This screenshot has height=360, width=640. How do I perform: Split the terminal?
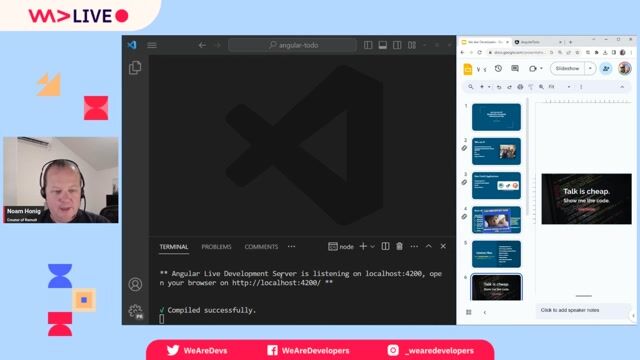pyautogui.click(x=385, y=246)
